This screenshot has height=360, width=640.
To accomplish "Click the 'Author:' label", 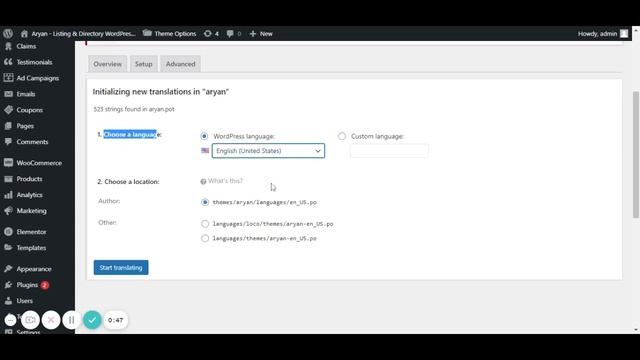I will point(109,201).
